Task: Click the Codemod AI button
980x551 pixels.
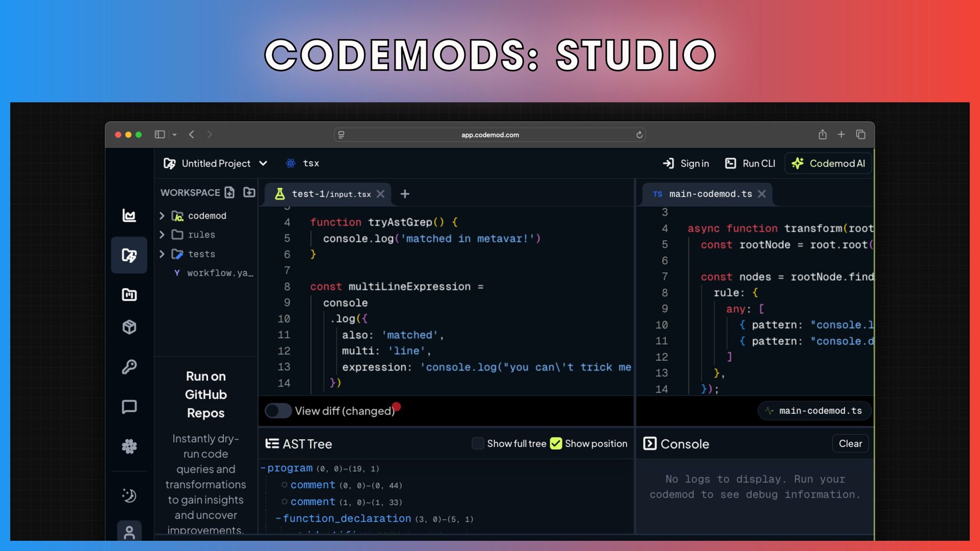Action: (x=828, y=163)
